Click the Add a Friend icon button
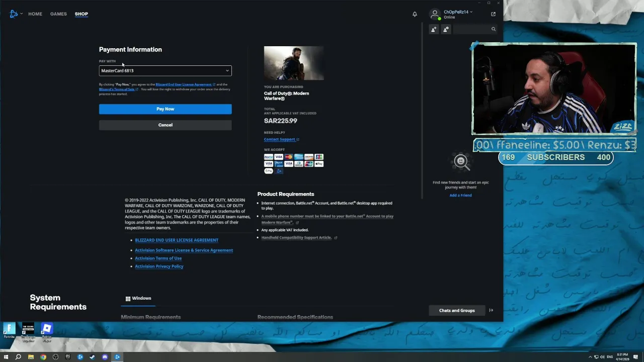 434,29
